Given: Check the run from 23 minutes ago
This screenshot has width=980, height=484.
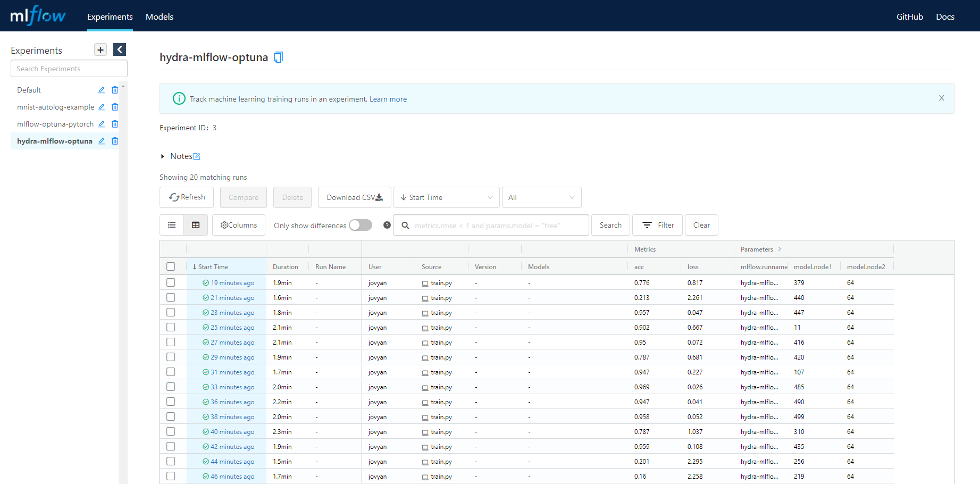Looking at the screenshot, I should [171, 312].
